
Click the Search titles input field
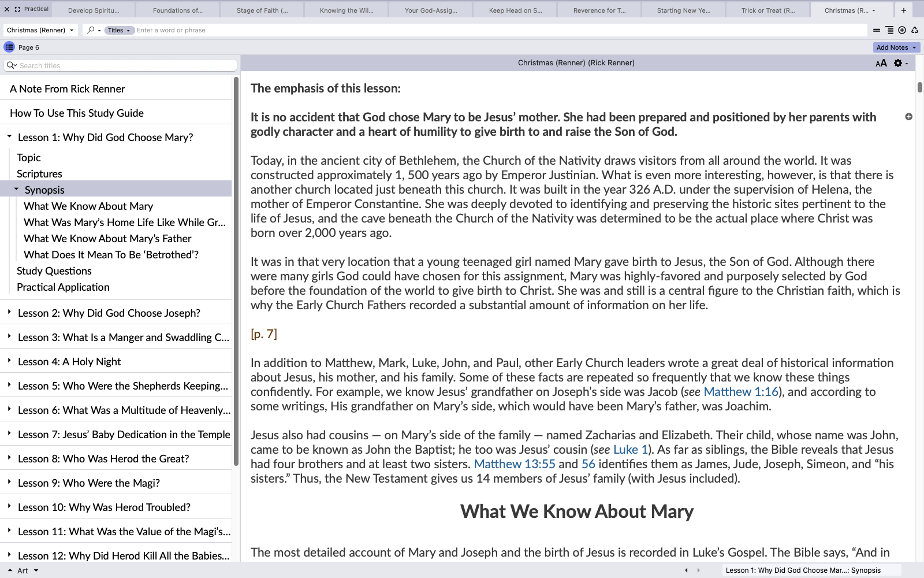pos(124,65)
